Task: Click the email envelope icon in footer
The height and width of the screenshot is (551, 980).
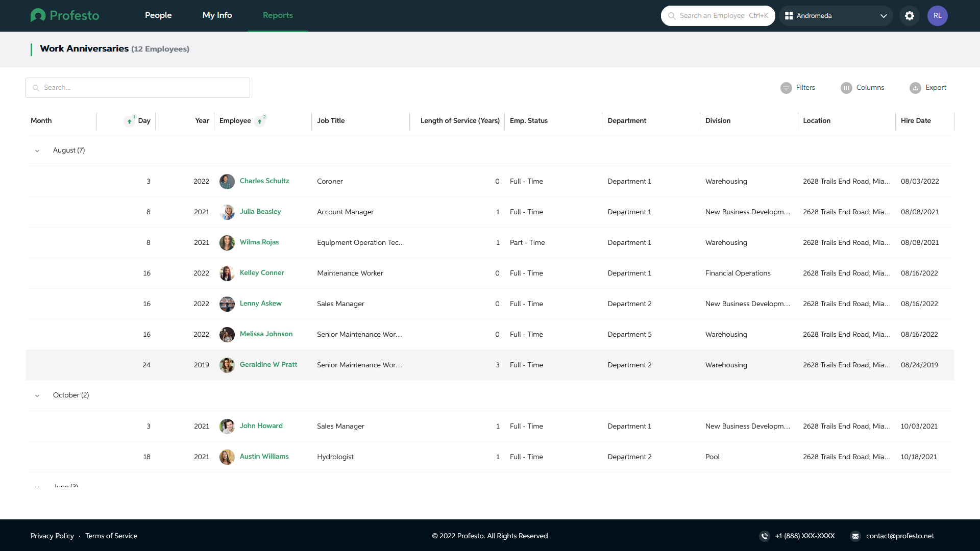Action: [x=855, y=536]
